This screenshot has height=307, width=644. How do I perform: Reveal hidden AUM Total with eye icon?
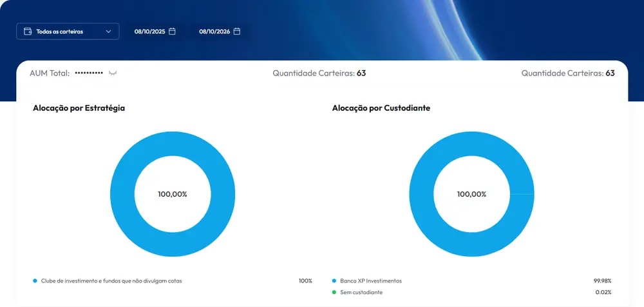click(113, 73)
